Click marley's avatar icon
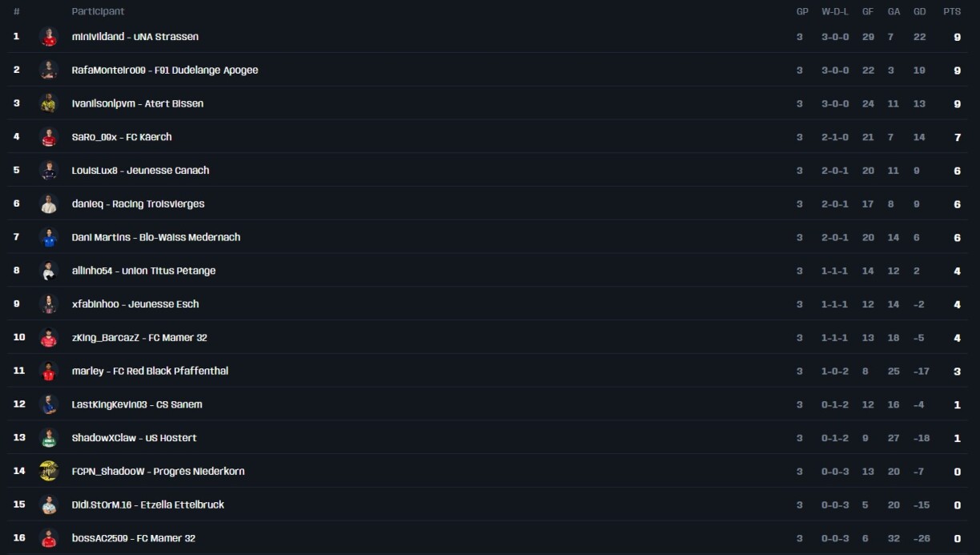This screenshot has height=555, width=980. [x=49, y=371]
